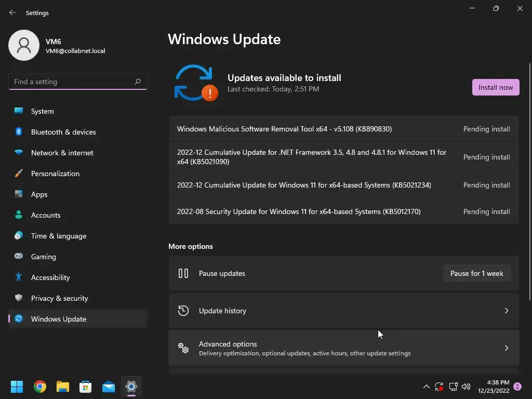532x399 pixels.
Task: Minimize the Settings window
Action: [472, 8]
